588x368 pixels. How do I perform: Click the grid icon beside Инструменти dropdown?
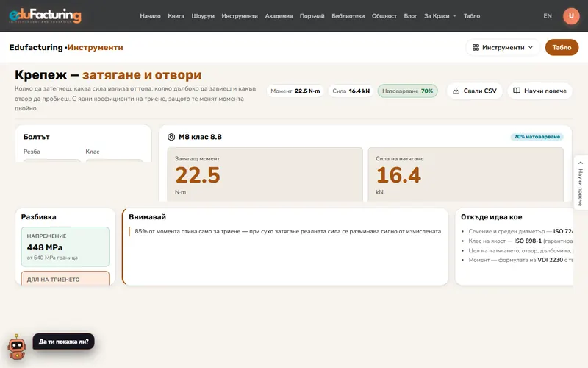click(476, 47)
